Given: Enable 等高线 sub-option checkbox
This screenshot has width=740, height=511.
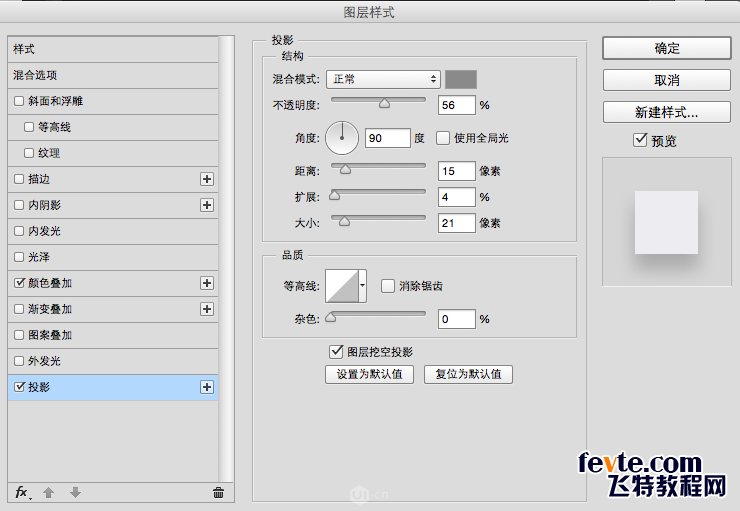Looking at the screenshot, I should (29, 127).
